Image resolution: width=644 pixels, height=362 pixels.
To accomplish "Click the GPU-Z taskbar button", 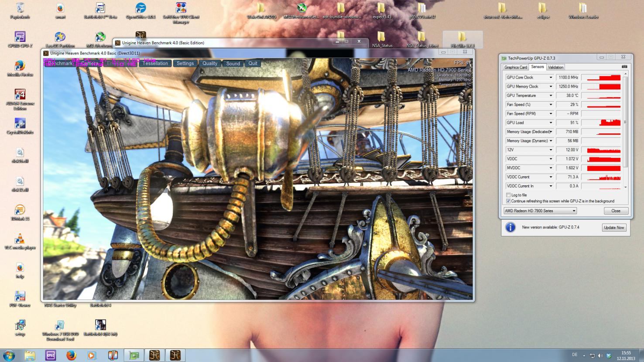I will (x=134, y=355).
